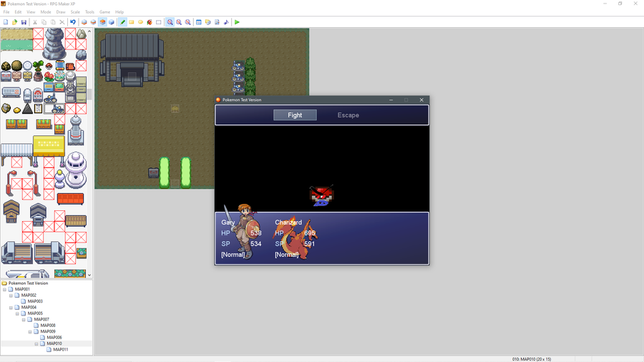
Task: Set map zoom to 1:4 scale
Action: (187, 22)
